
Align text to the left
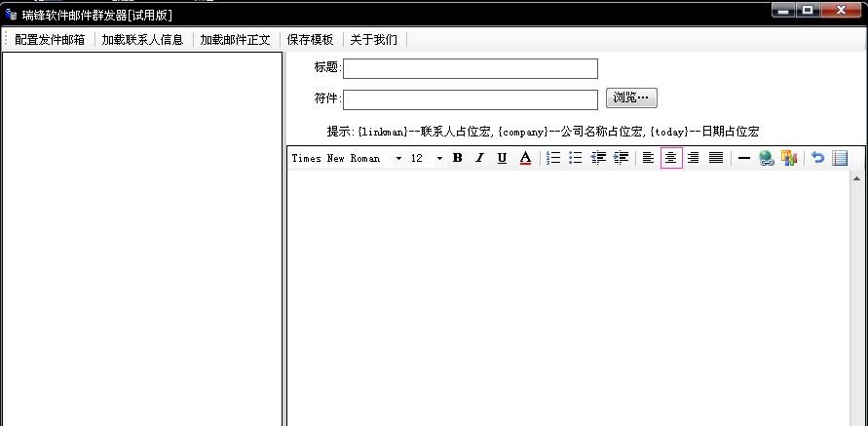coord(648,158)
